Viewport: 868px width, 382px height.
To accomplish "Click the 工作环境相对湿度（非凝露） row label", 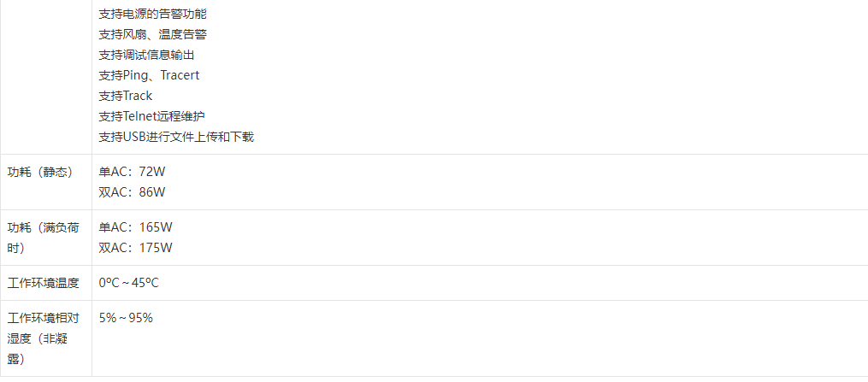I will [44, 338].
